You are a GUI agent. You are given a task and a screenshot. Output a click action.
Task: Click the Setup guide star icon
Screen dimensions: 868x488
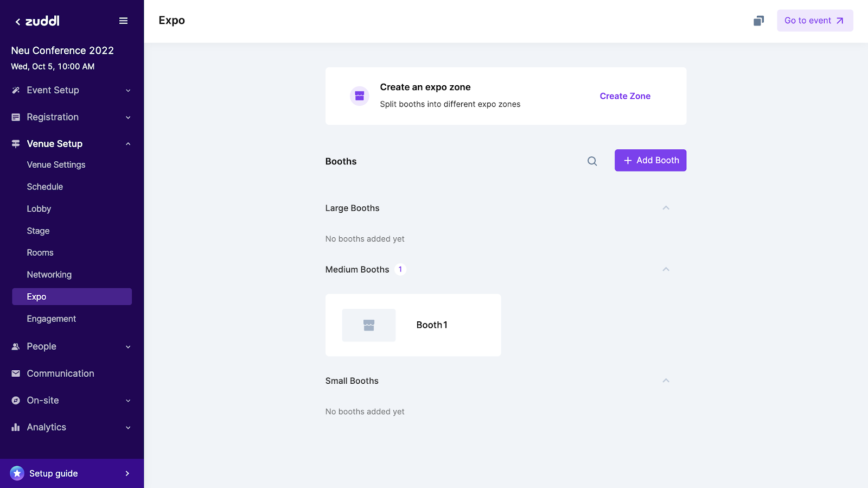tap(17, 473)
